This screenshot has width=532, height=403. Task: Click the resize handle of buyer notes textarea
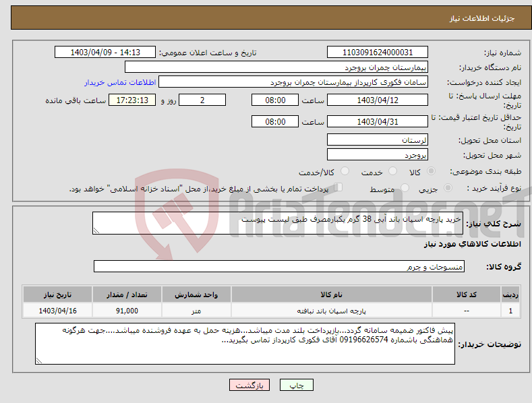pos(38,361)
